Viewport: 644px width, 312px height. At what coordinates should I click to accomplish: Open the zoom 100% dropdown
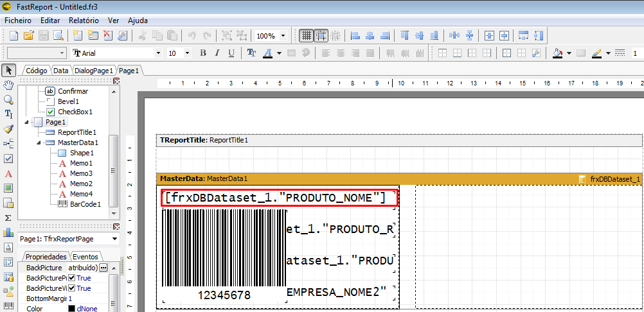pos(283,36)
